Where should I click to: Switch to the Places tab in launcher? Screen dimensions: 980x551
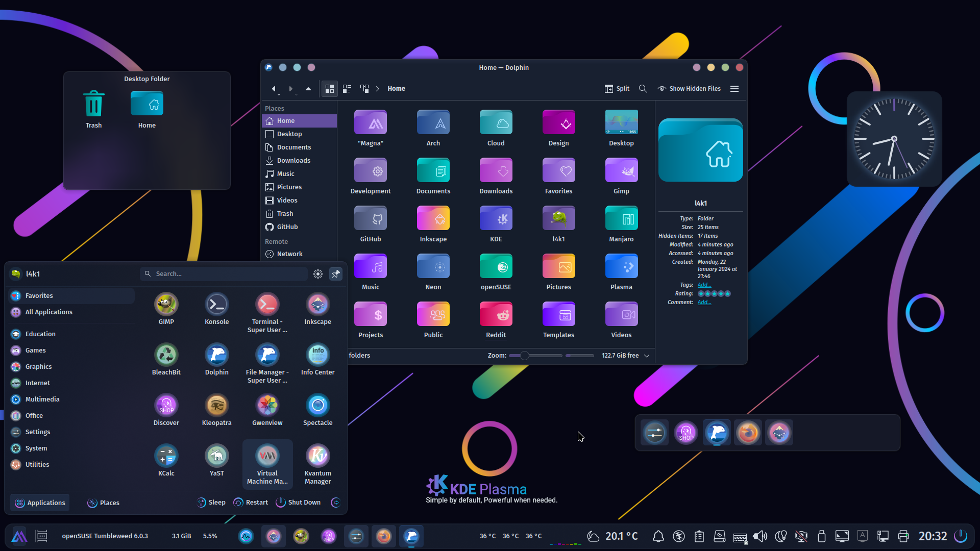(103, 503)
